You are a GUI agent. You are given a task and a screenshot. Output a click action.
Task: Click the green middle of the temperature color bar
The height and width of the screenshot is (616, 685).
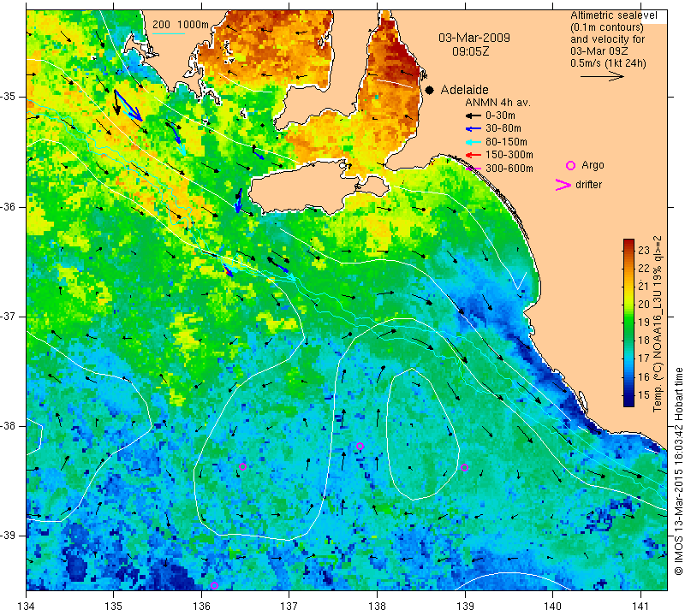tap(628, 323)
